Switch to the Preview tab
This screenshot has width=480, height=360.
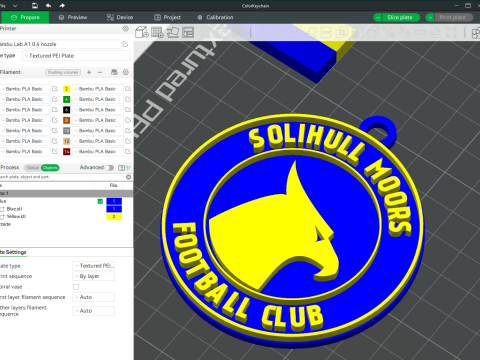click(x=73, y=17)
